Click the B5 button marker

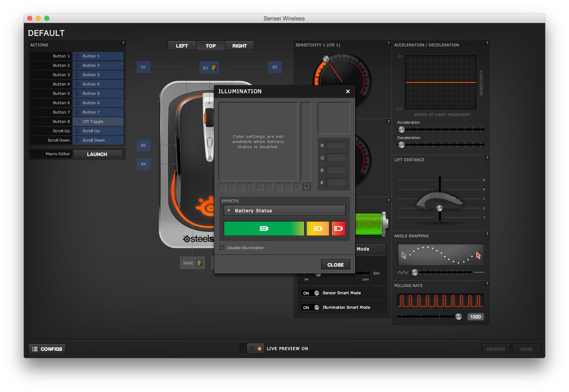(143, 145)
